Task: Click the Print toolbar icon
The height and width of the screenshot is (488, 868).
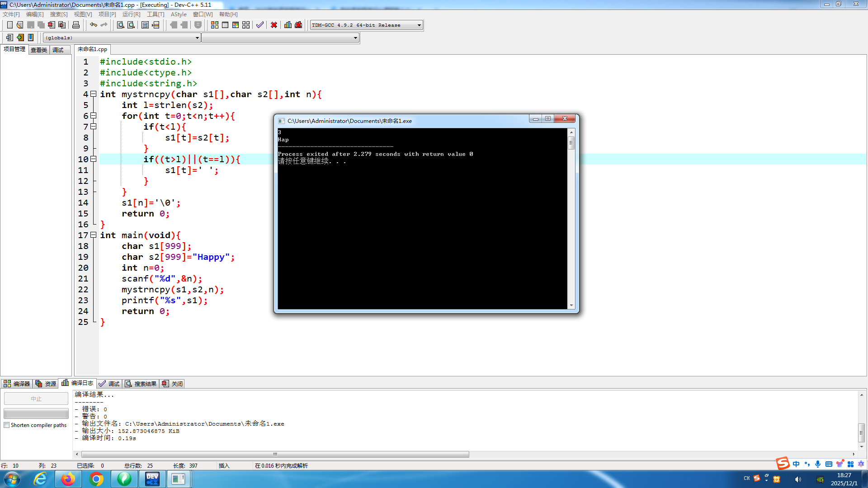Action: click(x=76, y=25)
